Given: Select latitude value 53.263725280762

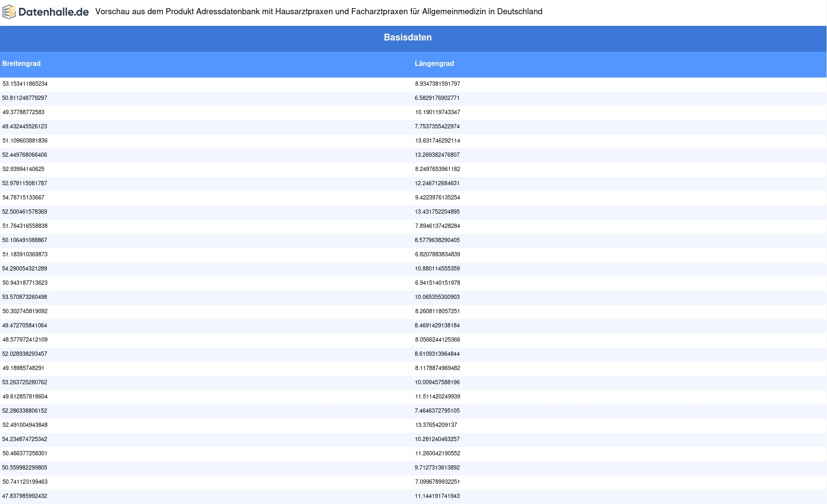Looking at the screenshot, I should pos(25,383).
